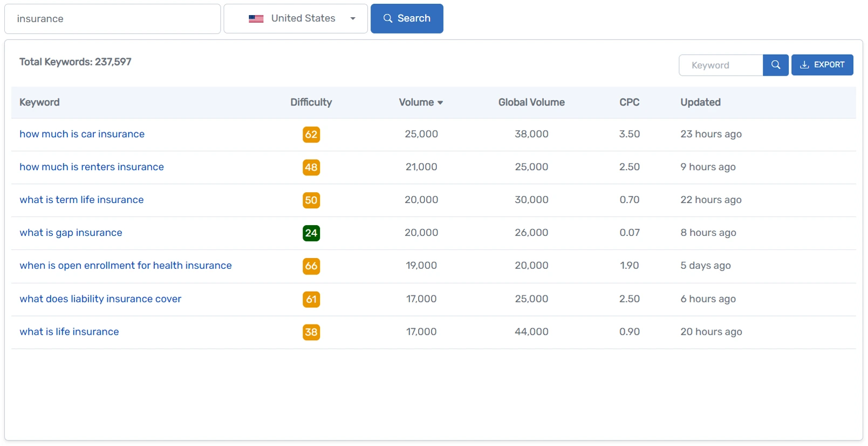This screenshot has height=446, width=868.
Task: Focus the insurance search input field
Action: (113, 19)
